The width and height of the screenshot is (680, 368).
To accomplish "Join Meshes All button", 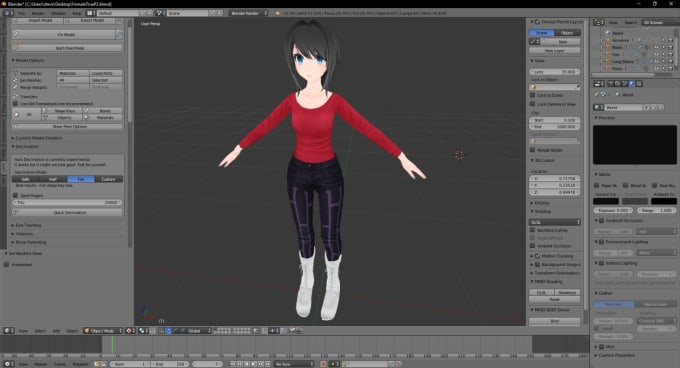I will click(x=73, y=80).
